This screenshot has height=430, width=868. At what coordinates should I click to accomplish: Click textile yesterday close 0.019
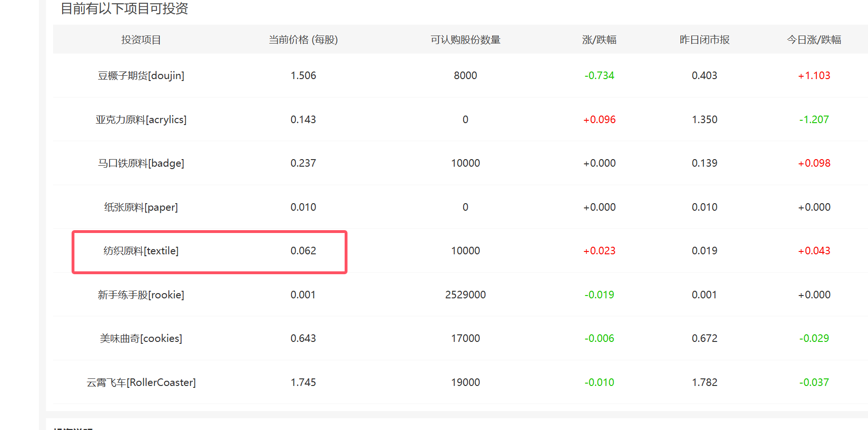(704, 251)
